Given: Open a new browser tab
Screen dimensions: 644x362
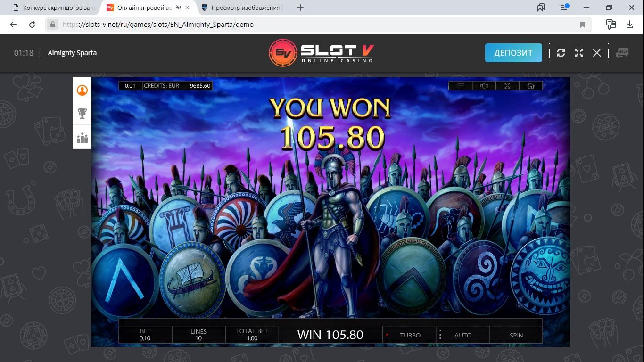Looking at the screenshot, I should pos(300,8).
